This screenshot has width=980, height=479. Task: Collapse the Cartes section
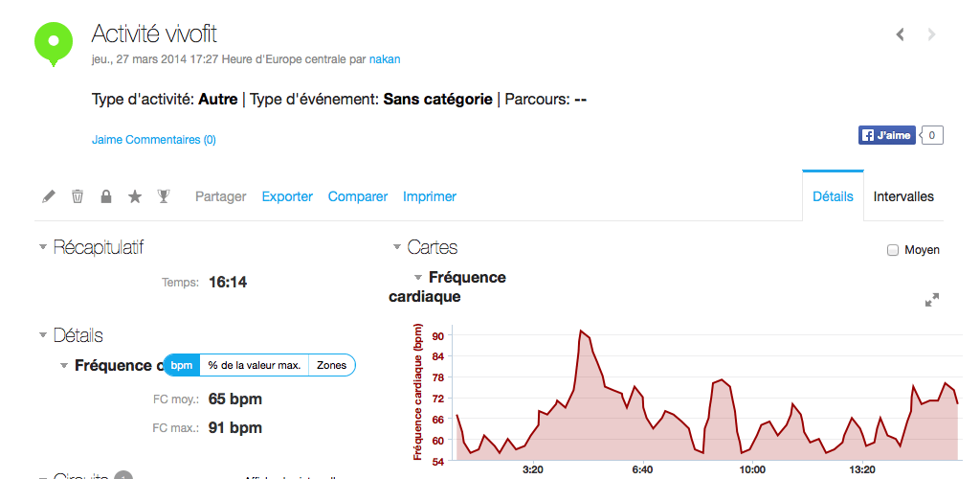[397, 247]
